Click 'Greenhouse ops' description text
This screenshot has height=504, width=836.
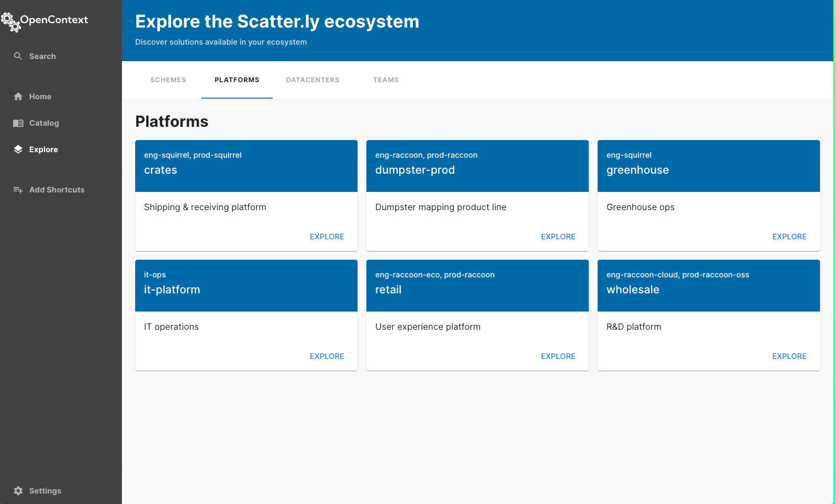point(641,207)
